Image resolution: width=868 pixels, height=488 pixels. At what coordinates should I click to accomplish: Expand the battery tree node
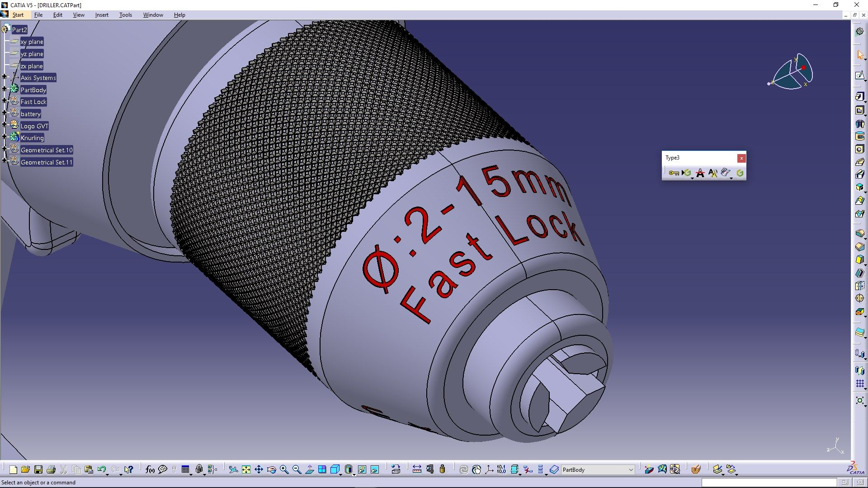[x=5, y=113]
